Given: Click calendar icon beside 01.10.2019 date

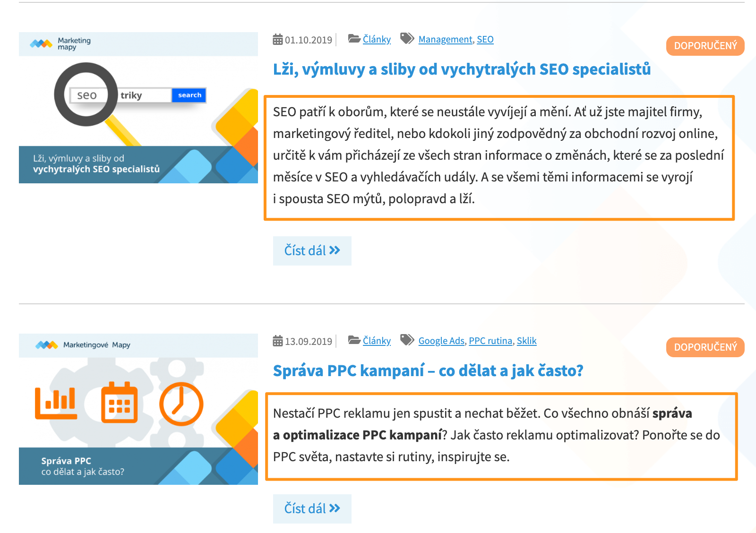Looking at the screenshot, I should (278, 40).
